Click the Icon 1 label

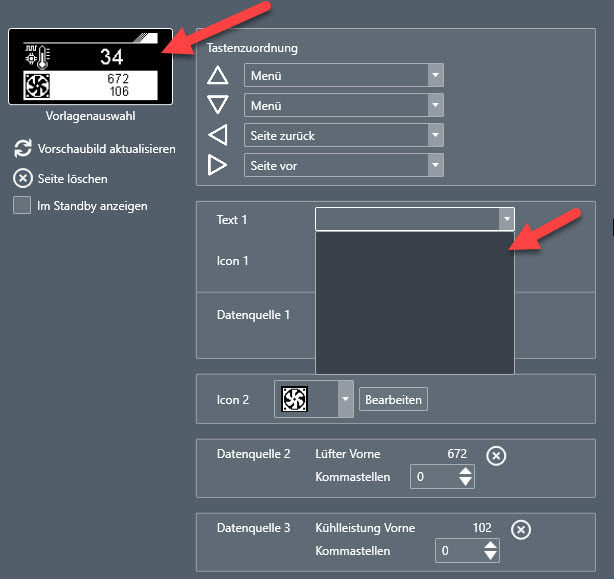(x=232, y=261)
